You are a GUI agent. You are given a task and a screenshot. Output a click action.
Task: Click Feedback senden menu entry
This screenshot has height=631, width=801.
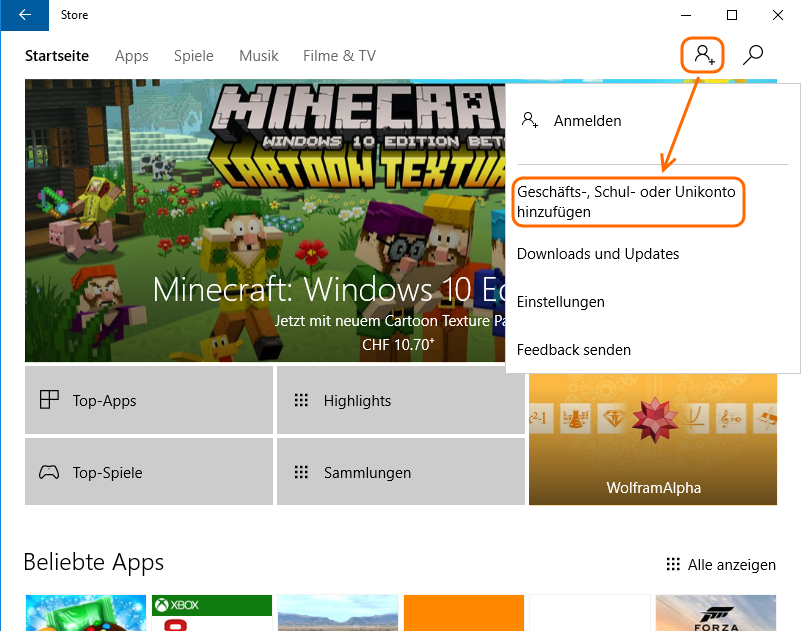click(x=573, y=350)
